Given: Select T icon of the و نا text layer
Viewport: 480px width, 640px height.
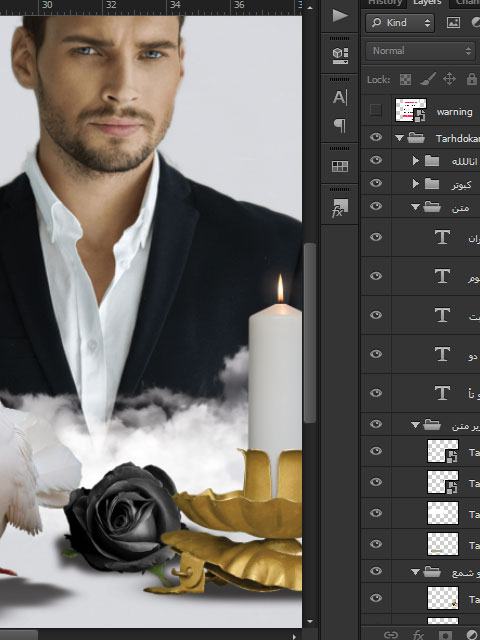Looking at the screenshot, I should [x=442, y=393].
